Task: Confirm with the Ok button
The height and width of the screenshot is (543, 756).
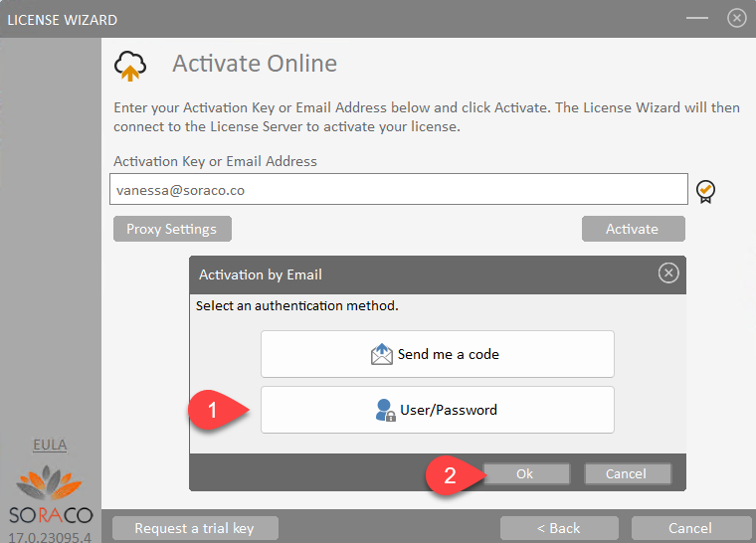Action: point(525,474)
